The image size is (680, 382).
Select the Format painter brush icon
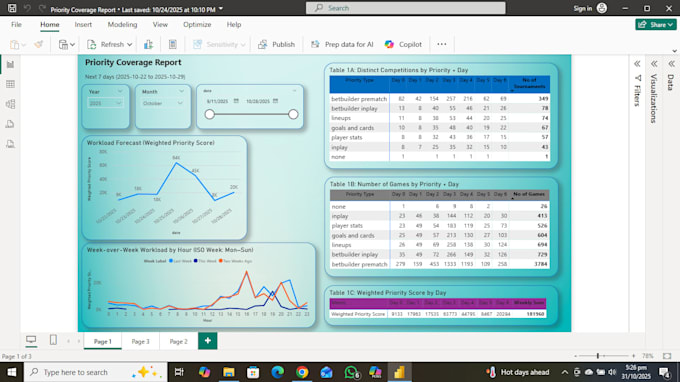39,45
